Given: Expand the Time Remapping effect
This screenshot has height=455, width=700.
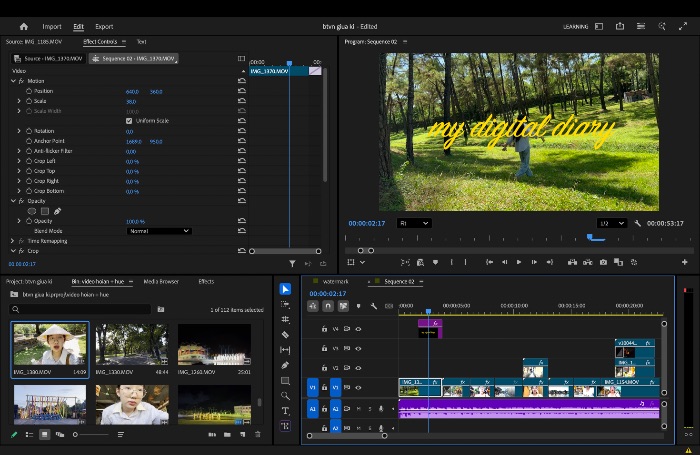Looking at the screenshot, I should click(x=12, y=241).
